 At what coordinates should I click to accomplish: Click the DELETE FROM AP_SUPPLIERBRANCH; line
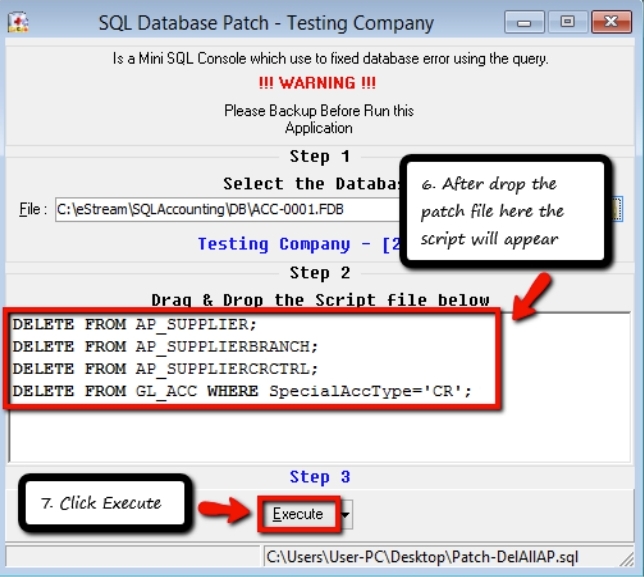point(165,347)
